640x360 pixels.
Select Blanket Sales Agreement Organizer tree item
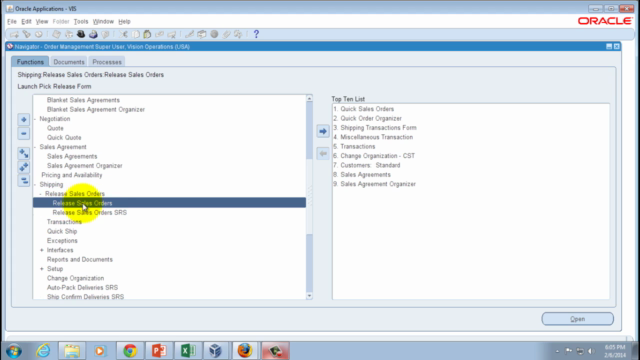(x=96, y=109)
